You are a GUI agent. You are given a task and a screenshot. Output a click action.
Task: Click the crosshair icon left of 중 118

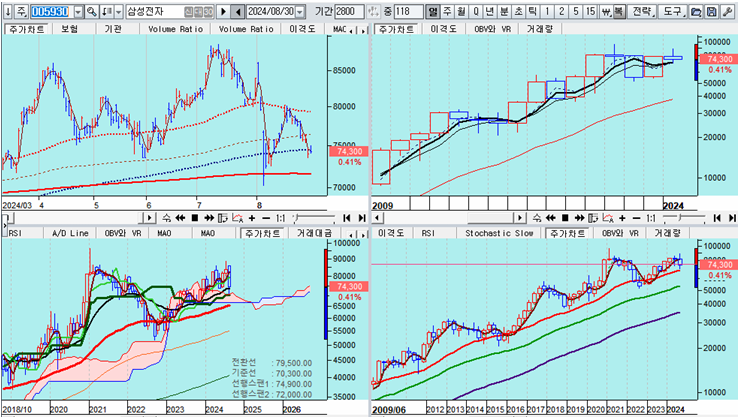tap(373, 11)
